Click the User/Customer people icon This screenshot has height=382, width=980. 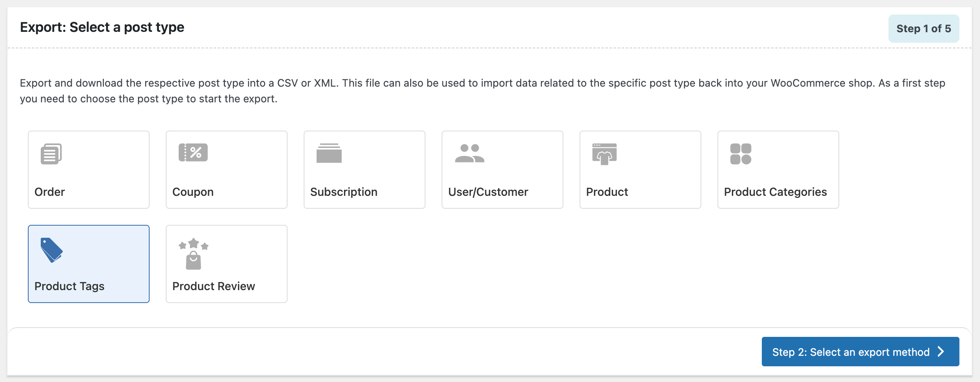tap(469, 153)
